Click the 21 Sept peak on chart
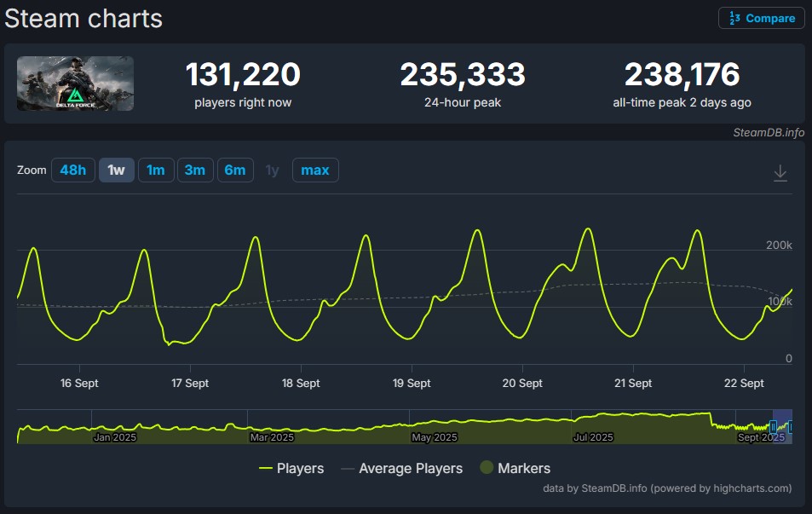Viewport: 812px width, 514px height. (x=698, y=231)
